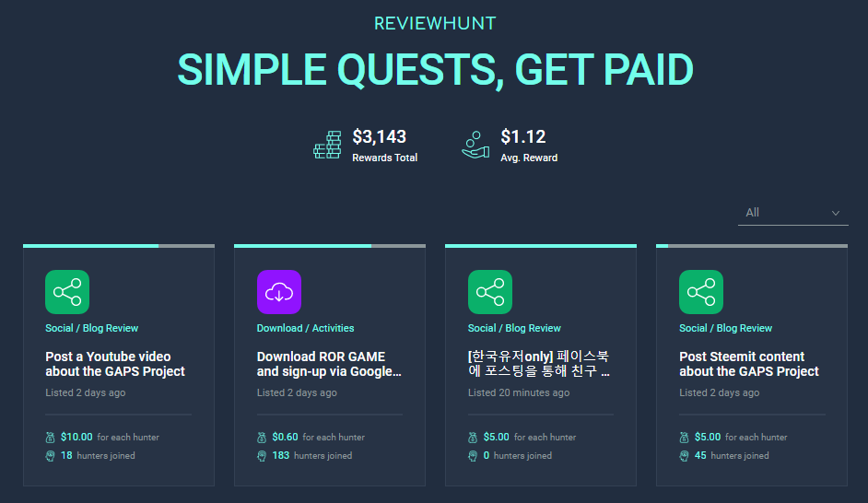Click the 183 hunters joined text
This screenshot has width=868, height=503.
click(x=311, y=456)
